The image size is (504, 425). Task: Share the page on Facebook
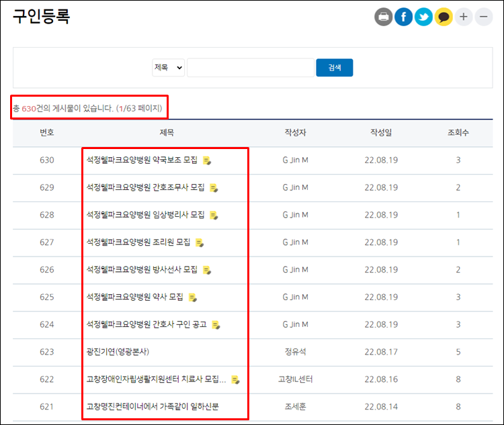(403, 17)
